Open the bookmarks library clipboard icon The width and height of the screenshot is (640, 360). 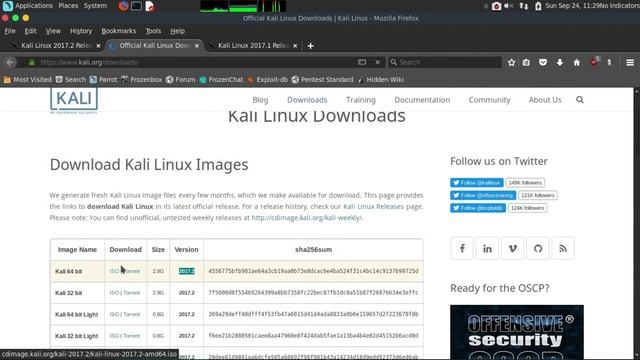pos(527,62)
